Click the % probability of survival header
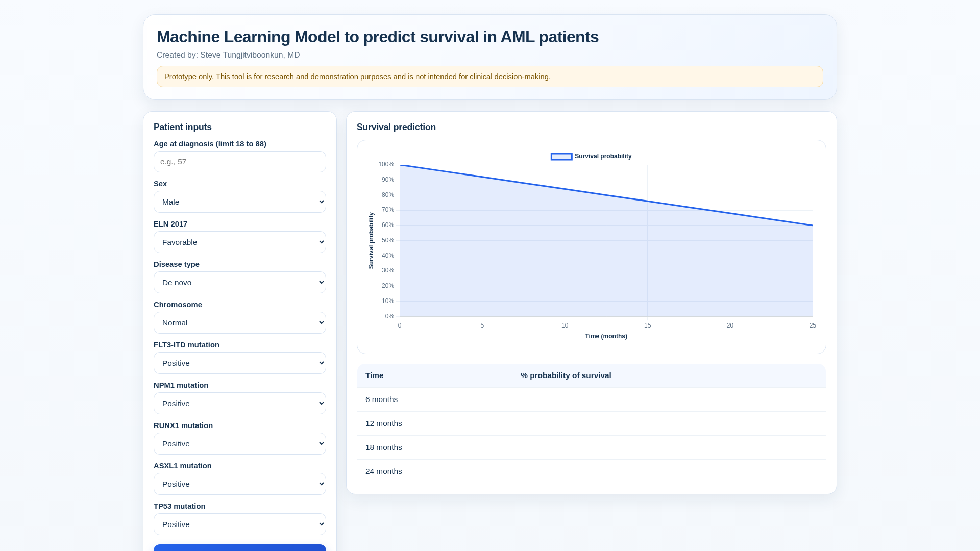980x551 pixels. pyautogui.click(x=566, y=375)
